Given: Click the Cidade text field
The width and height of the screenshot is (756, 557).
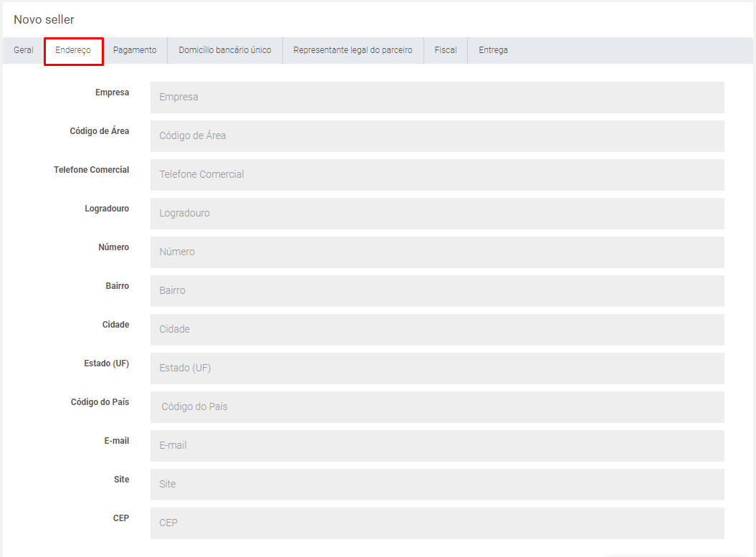Looking at the screenshot, I should [437, 329].
